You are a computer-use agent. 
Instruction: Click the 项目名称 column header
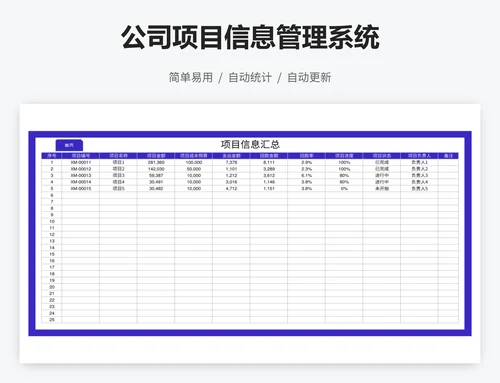click(118, 156)
